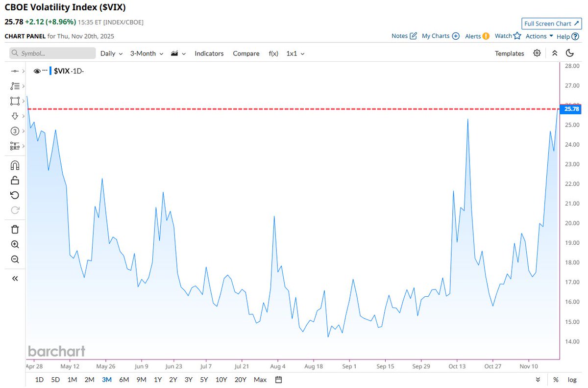Collapse the drawing tools sidebar
The height and width of the screenshot is (388, 588).
(15, 278)
